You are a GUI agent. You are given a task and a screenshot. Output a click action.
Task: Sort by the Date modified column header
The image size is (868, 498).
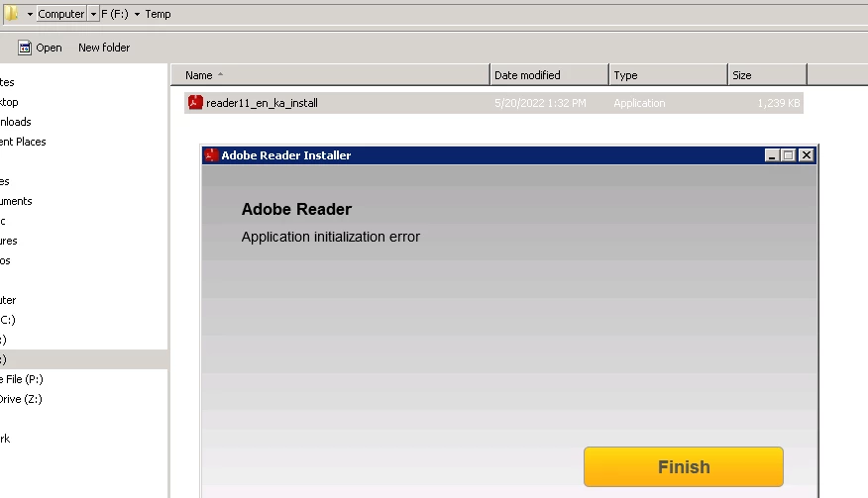pos(549,74)
